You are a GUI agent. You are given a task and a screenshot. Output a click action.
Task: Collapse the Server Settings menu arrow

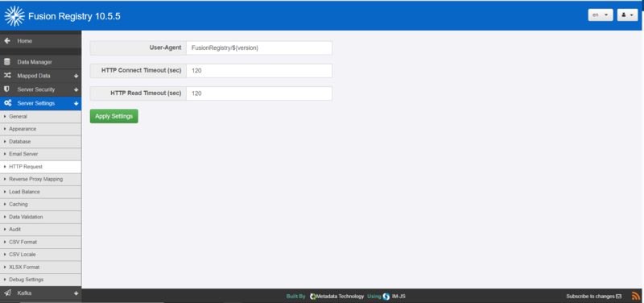(x=76, y=104)
